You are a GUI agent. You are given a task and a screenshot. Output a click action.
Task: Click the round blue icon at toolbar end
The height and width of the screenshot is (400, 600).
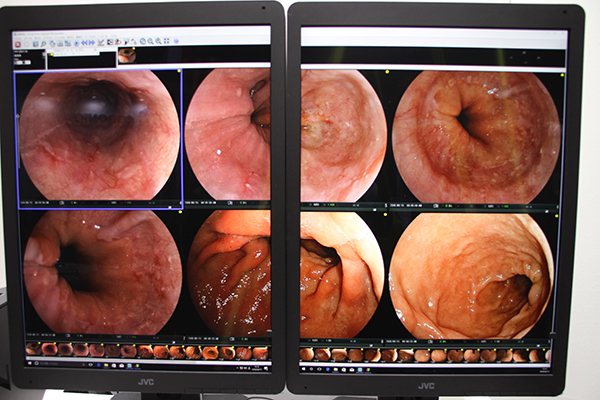[178, 43]
